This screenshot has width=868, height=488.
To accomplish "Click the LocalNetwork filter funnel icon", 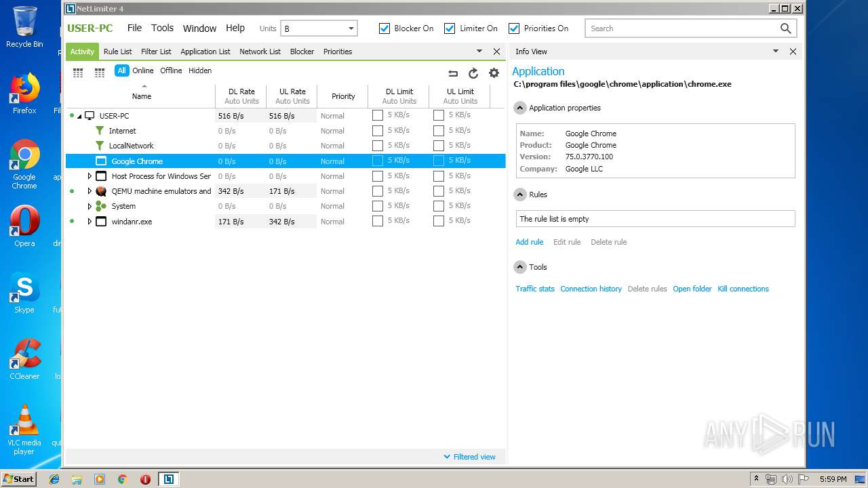I will 100,146.
